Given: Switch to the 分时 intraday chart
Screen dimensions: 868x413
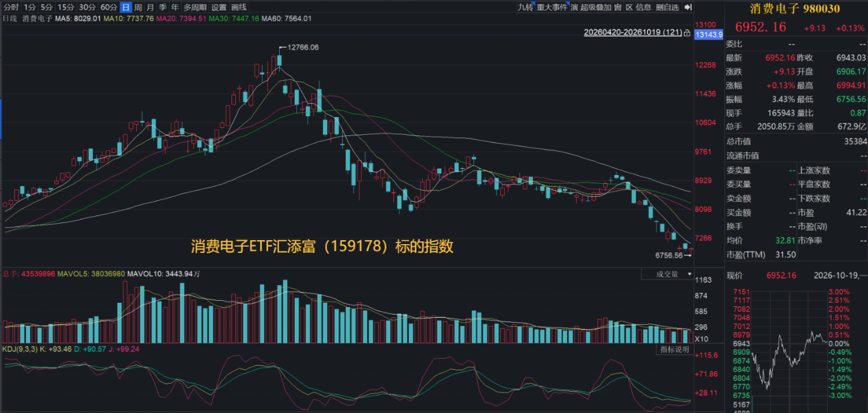Looking at the screenshot, I should (x=12, y=7).
